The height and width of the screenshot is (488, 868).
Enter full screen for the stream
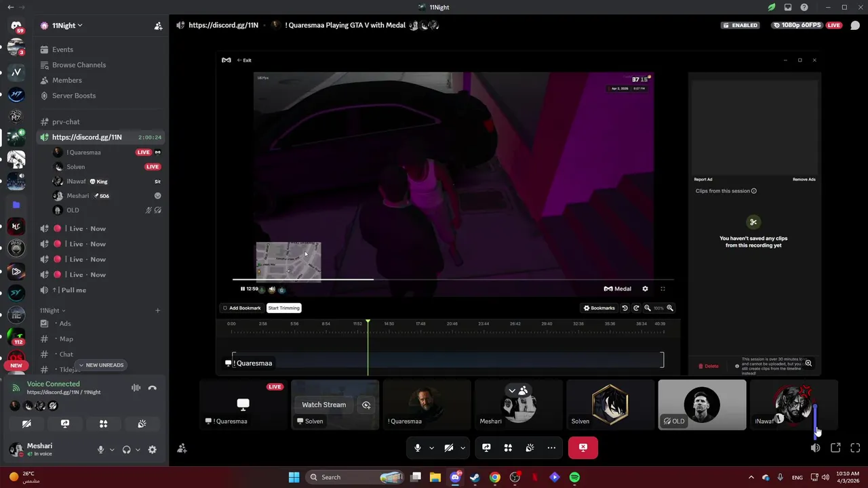pyautogui.click(x=855, y=447)
